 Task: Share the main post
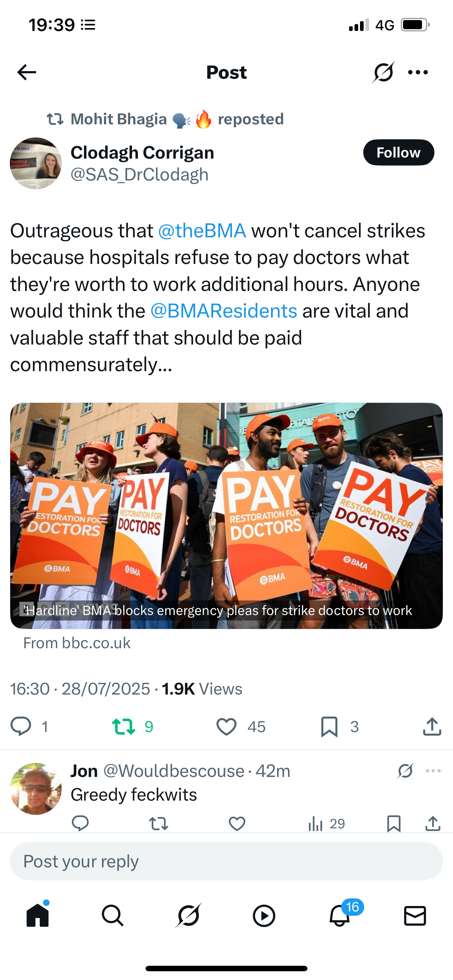click(x=432, y=726)
